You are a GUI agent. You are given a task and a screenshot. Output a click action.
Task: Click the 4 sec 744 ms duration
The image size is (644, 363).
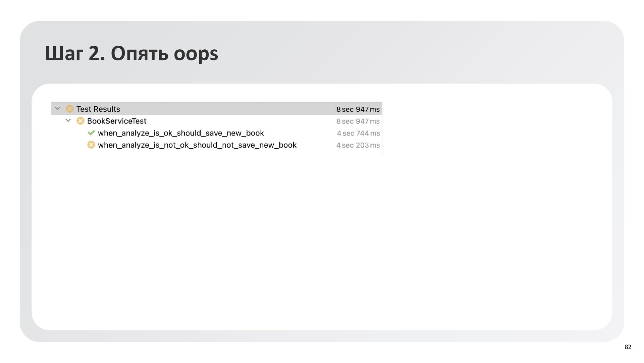(358, 134)
